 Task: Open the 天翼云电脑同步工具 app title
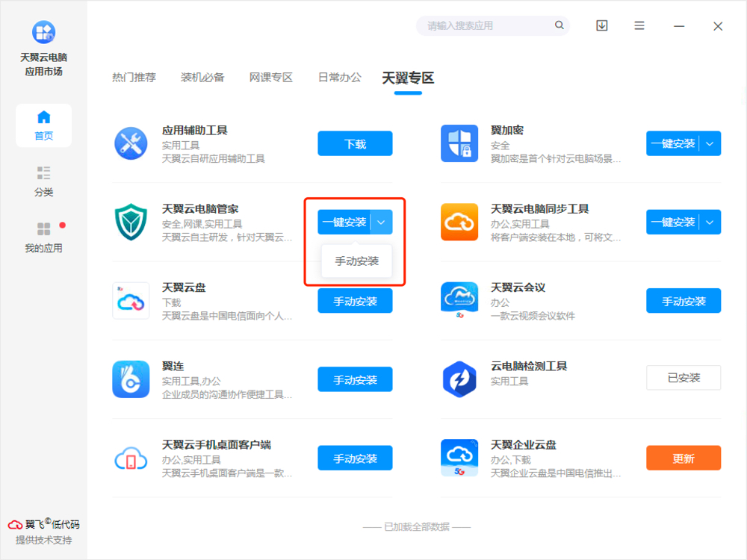(x=540, y=208)
